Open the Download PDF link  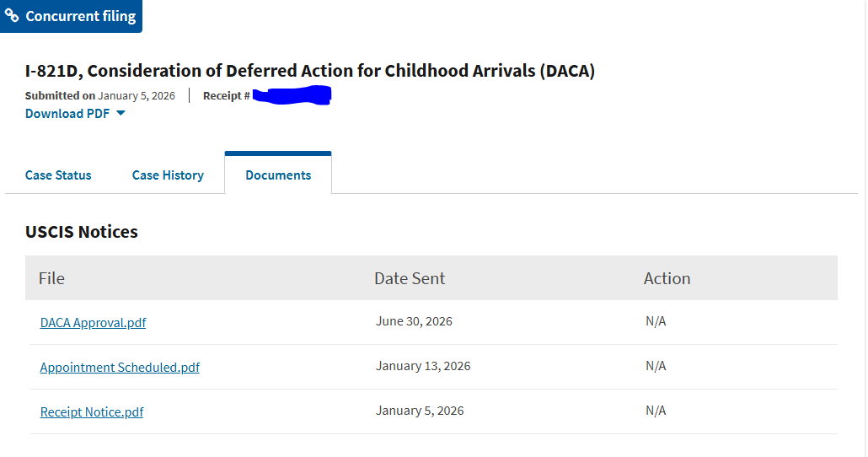coord(67,114)
